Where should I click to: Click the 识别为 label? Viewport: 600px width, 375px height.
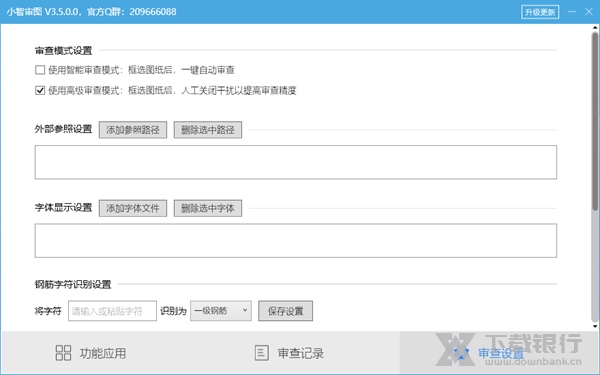click(173, 311)
